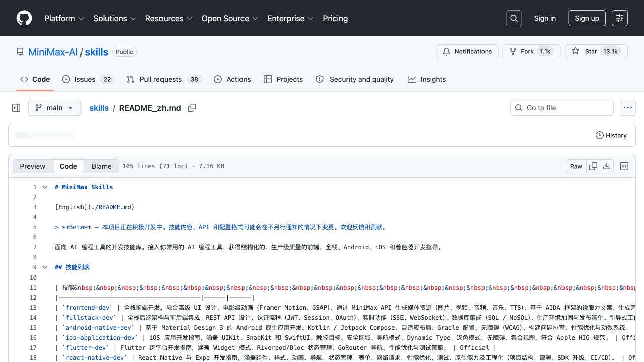644x362 pixels.
Task: Expand the Platform menu
Action: click(64, 18)
